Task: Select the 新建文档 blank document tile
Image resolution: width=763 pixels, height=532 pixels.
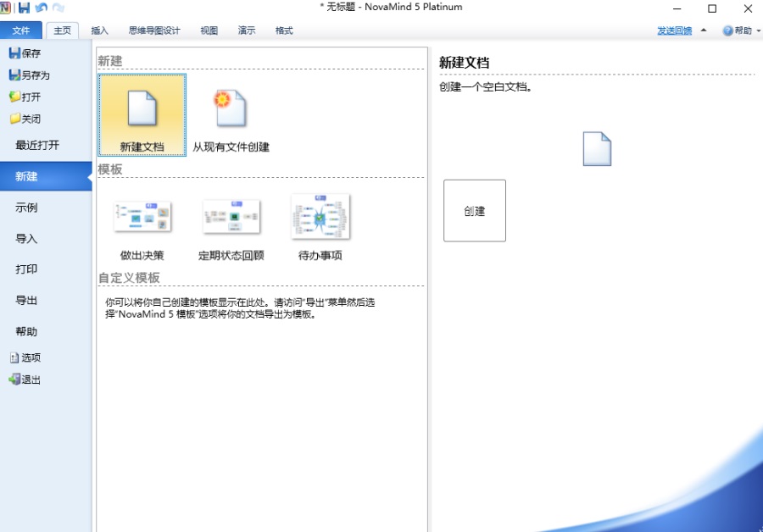Action: click(x=142, y=114)
